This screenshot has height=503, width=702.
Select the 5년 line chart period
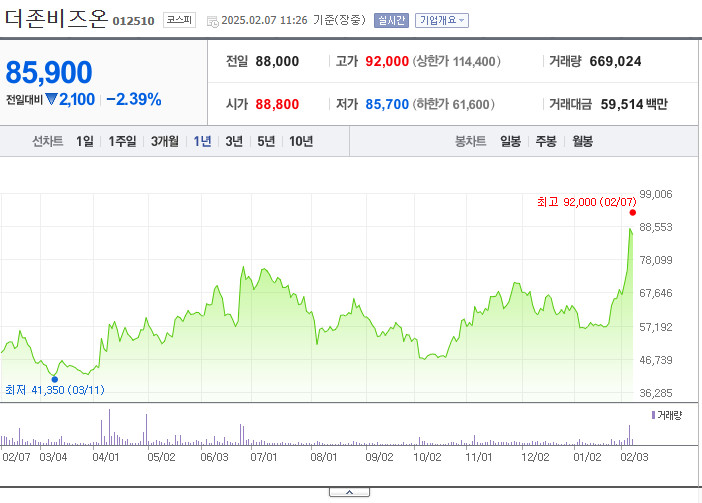tap(266, 141)
